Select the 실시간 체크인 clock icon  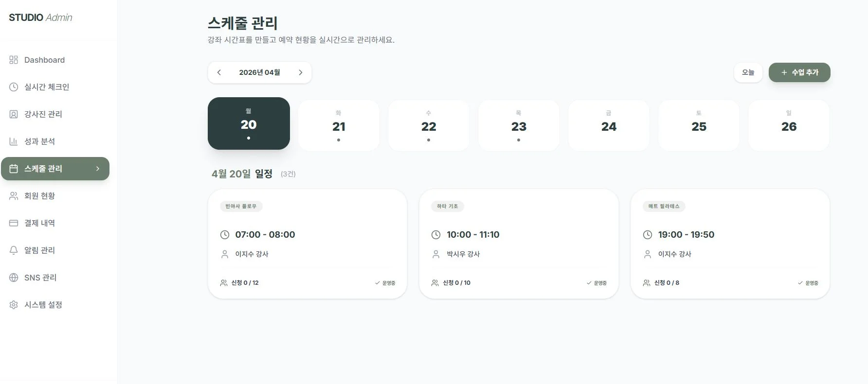coord(13,87)
